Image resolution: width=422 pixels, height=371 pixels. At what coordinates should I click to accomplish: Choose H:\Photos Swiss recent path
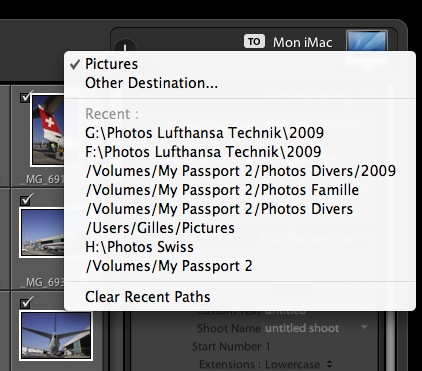click(x=239, y=247)
